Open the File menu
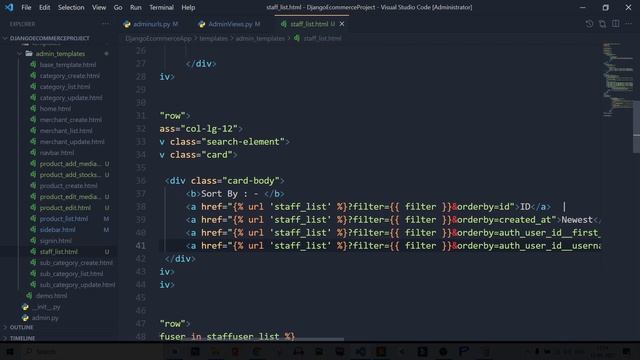The height and width of the screenshot is (360, 640). [26, 7]
